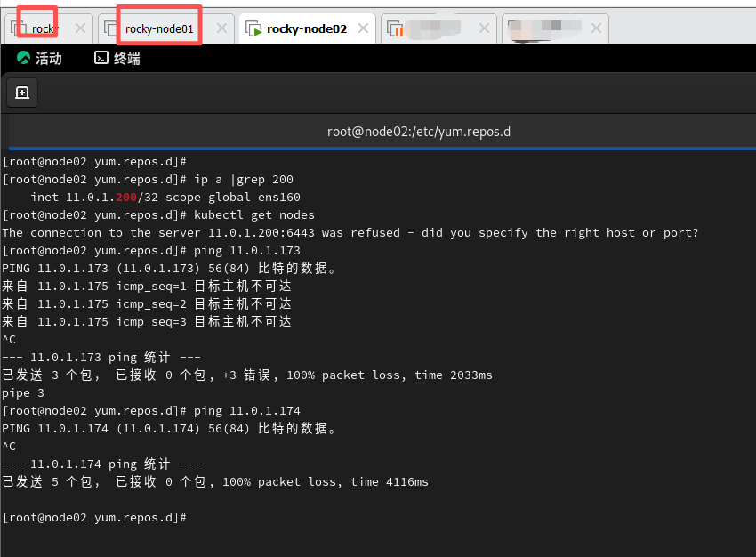The height and width of the screenshot is (557, 756).
Task: Click the 'PING 11.0.1.174 (11.0.1.174) 56(84)' line
Action: (169, 429)
